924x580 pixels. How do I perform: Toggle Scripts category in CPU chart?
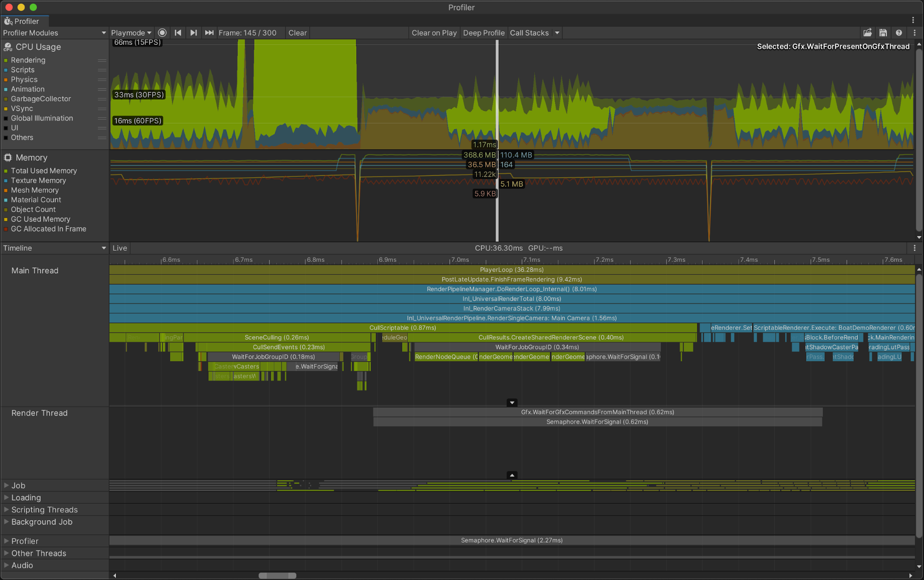(23, 70)
